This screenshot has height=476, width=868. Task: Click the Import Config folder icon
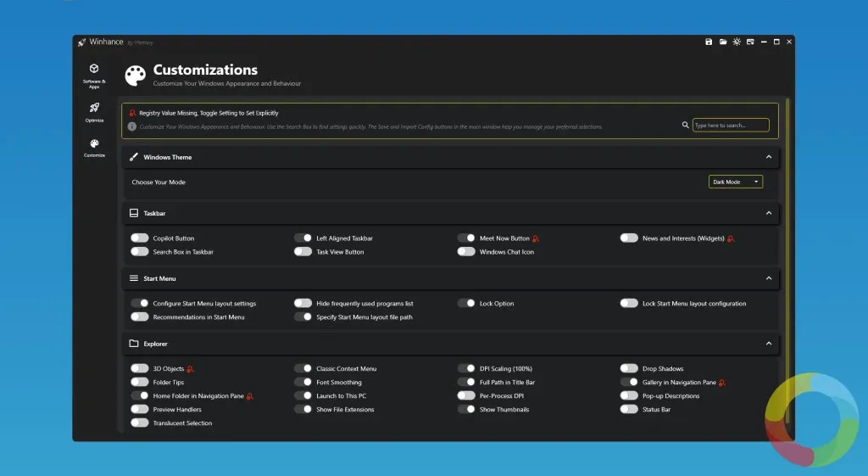(x=723, y=42)
